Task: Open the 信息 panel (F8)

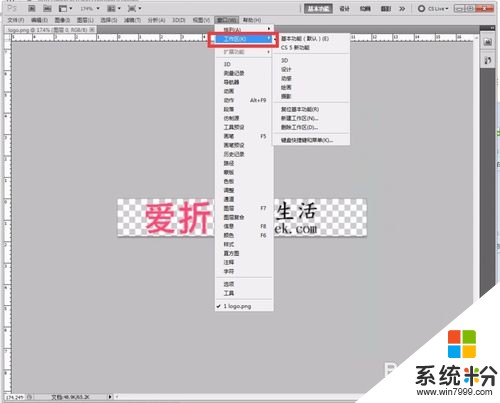Action: tap(244, 226)
